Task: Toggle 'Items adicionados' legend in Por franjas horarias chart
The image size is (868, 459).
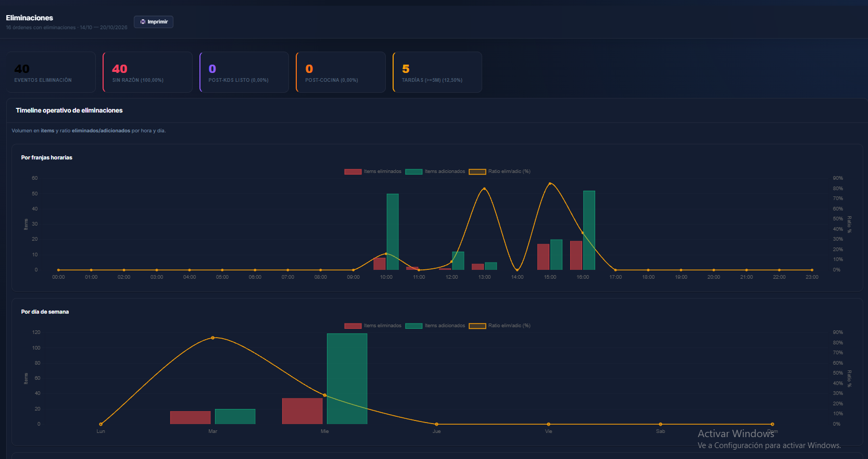Action: click(x=435, y=171)
